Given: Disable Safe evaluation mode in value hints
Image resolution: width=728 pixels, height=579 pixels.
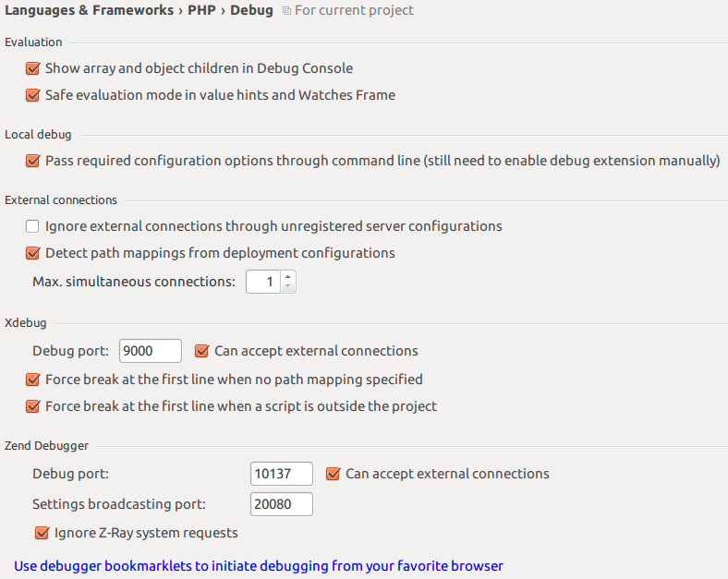Looking at the screenshot, I should (33, 95).
